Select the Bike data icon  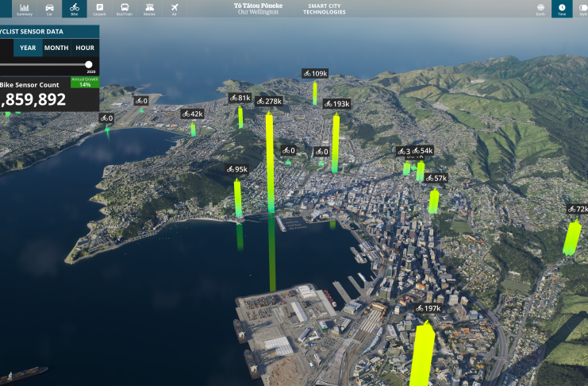click(x=74, y=9)
